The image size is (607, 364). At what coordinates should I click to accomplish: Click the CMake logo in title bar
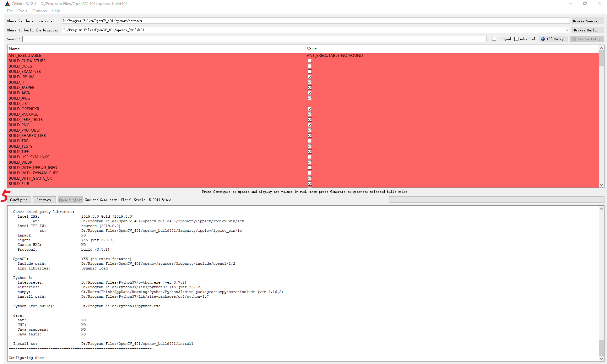click(7, 4)
